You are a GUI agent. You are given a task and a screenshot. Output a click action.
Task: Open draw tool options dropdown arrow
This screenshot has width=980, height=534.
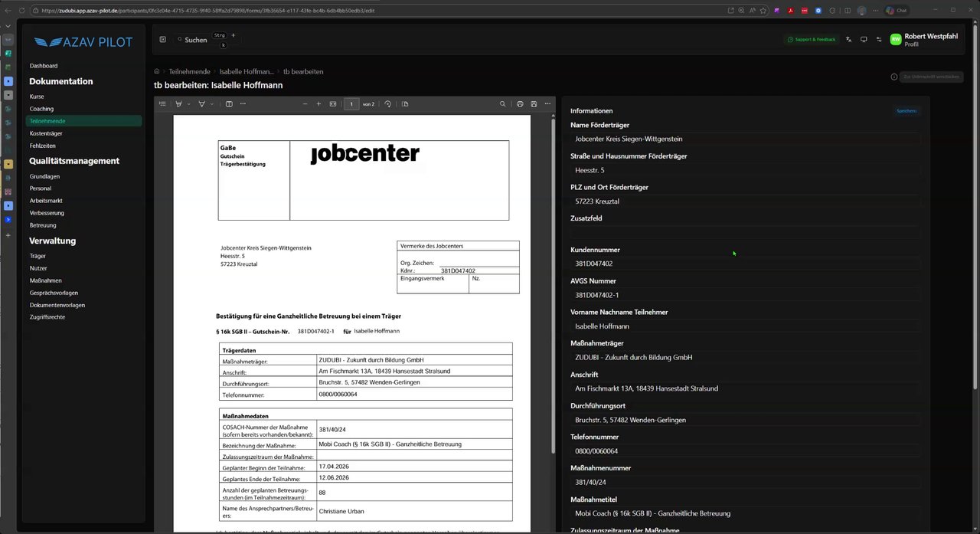[x=212, y=103]
